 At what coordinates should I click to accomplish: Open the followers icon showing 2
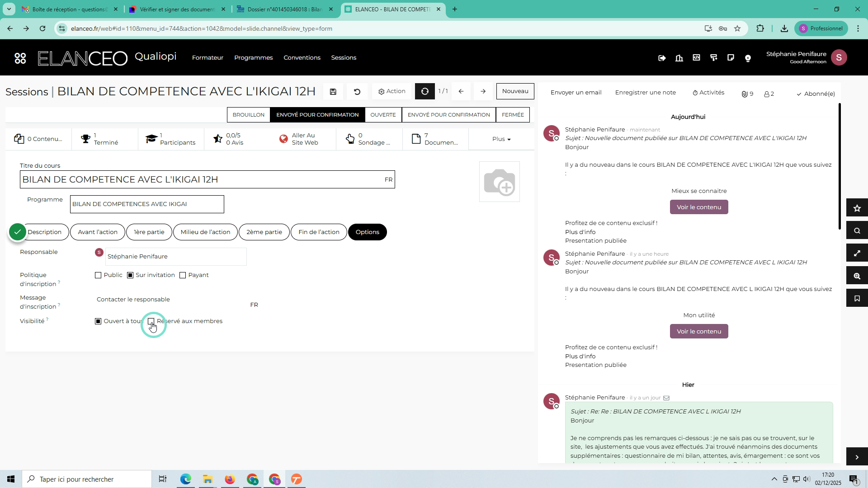point(769,94)
